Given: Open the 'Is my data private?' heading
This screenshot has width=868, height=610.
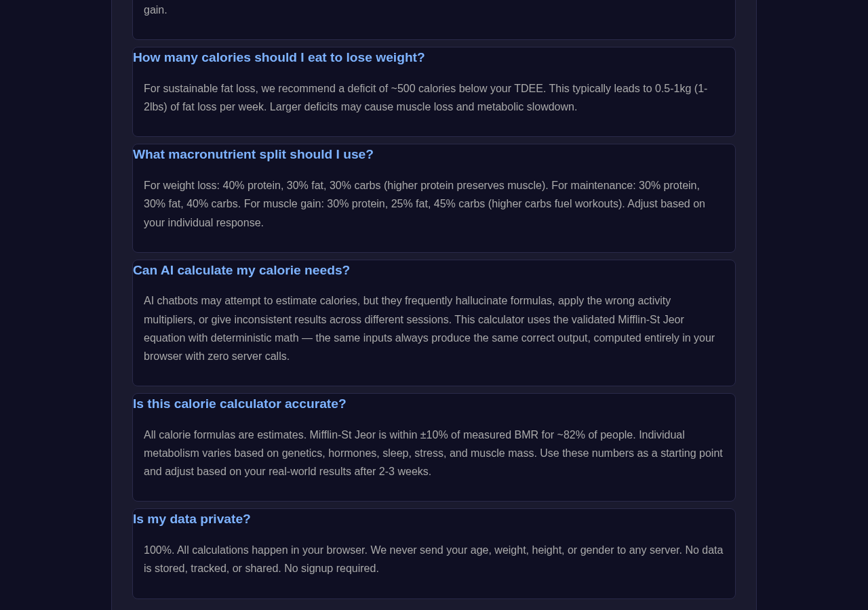Looking at the screenshot, I should [x=192, y=519].
